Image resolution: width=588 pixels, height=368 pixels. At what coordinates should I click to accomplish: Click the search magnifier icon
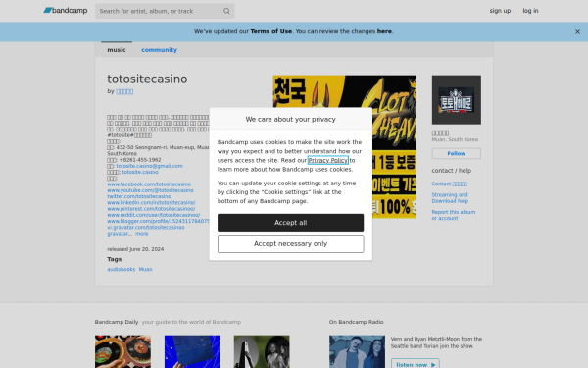226,11
